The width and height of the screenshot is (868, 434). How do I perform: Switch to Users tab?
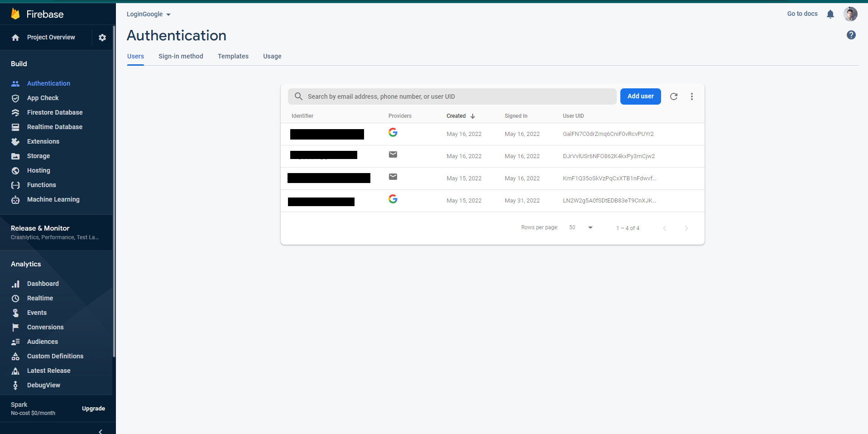(x=135, y=56)
